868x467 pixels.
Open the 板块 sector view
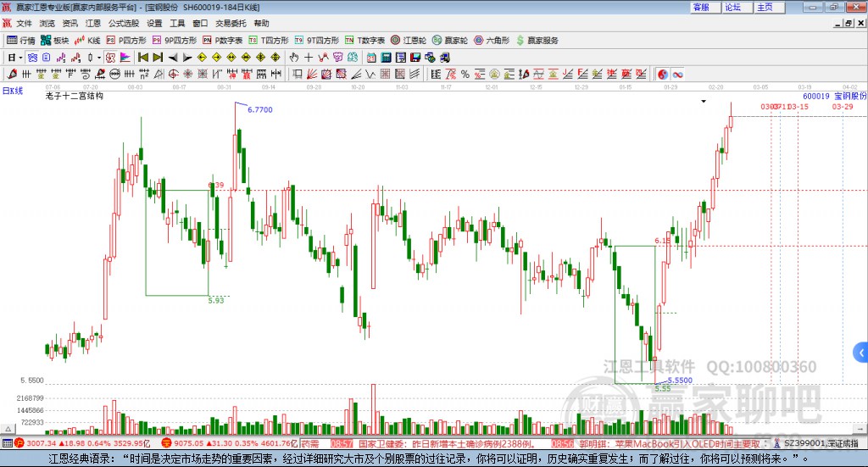click(x=54, y=41)
